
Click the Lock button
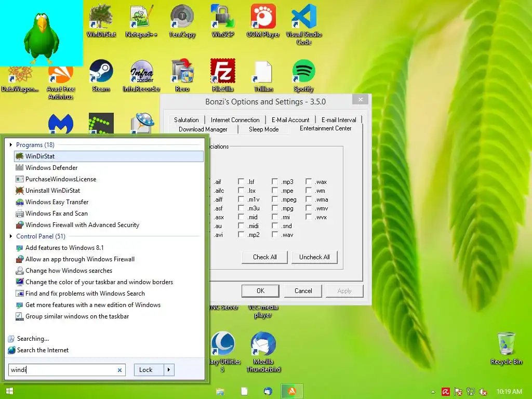[149, 370]
